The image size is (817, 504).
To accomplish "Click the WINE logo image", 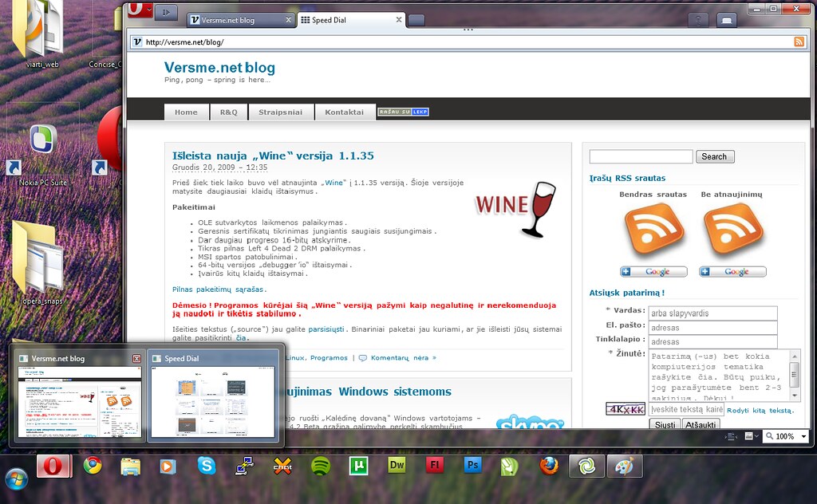I will point(515,209).
